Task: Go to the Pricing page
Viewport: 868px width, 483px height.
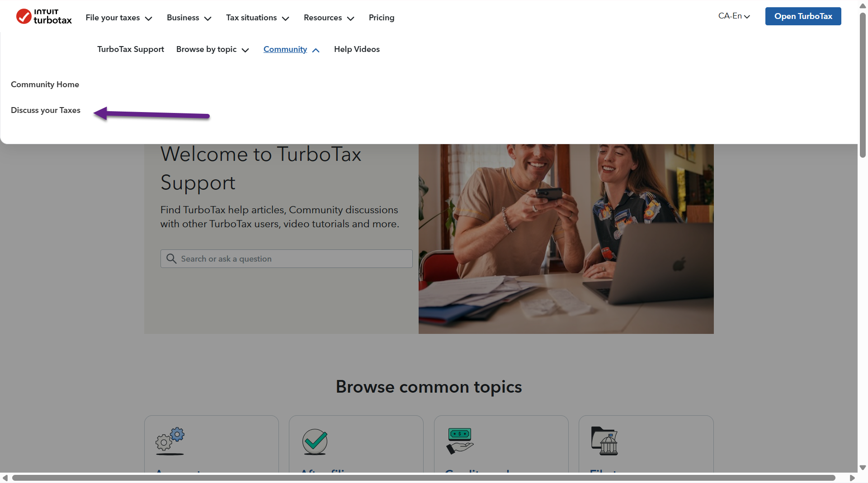Action: (382, 18)
